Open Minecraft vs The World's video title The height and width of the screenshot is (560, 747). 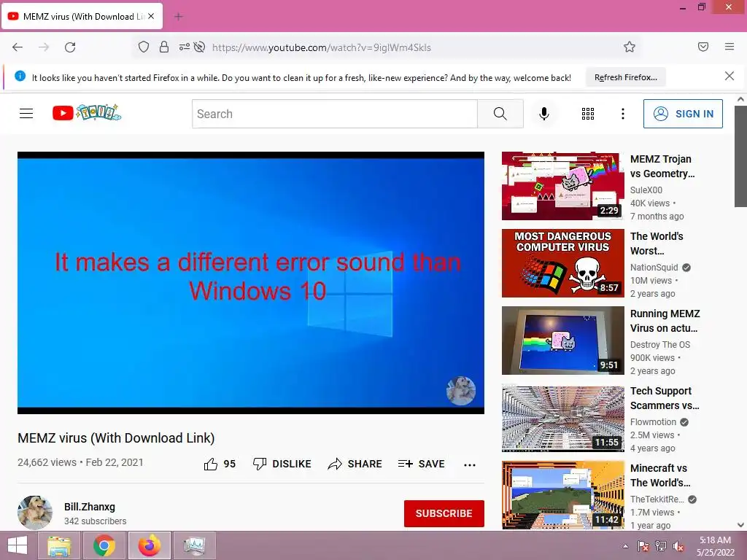click(x=660, y=475)
